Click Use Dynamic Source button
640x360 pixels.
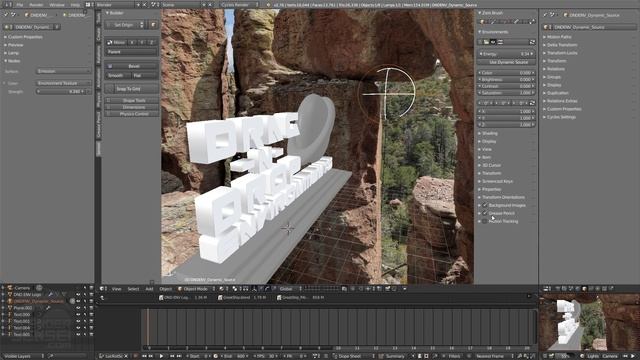(x=507, y=62)
